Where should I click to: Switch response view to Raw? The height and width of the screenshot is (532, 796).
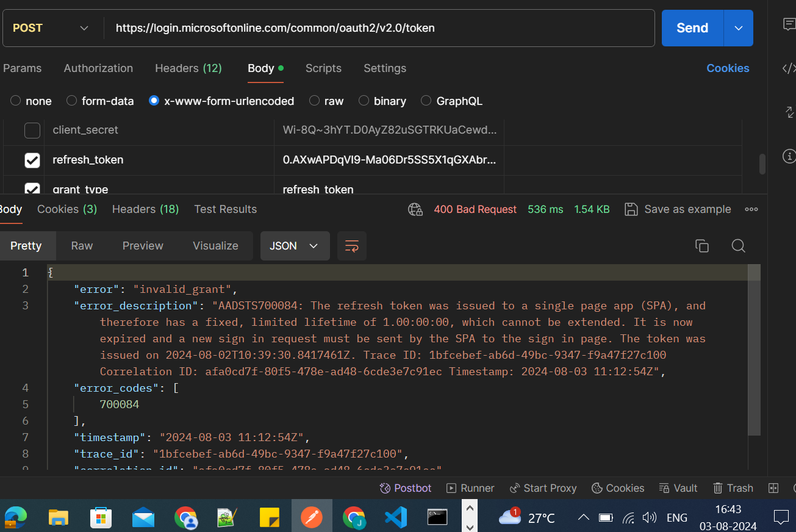tap(82, 246)
